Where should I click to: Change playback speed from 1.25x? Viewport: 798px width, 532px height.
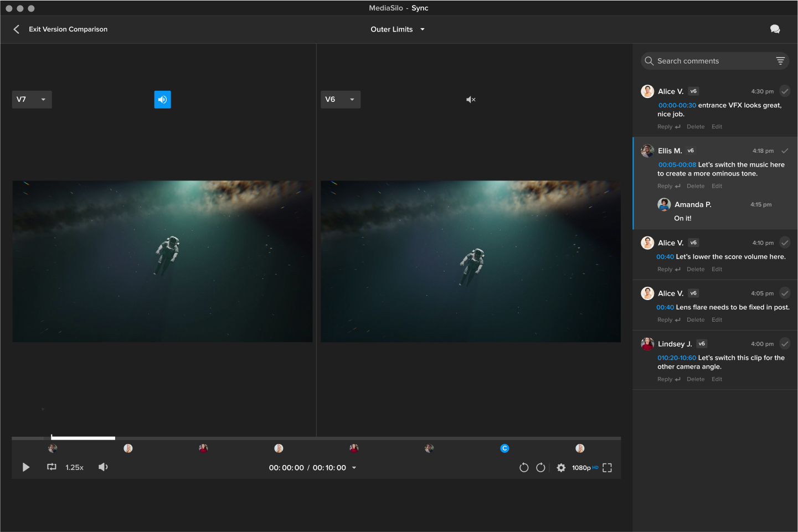[74, 467]
